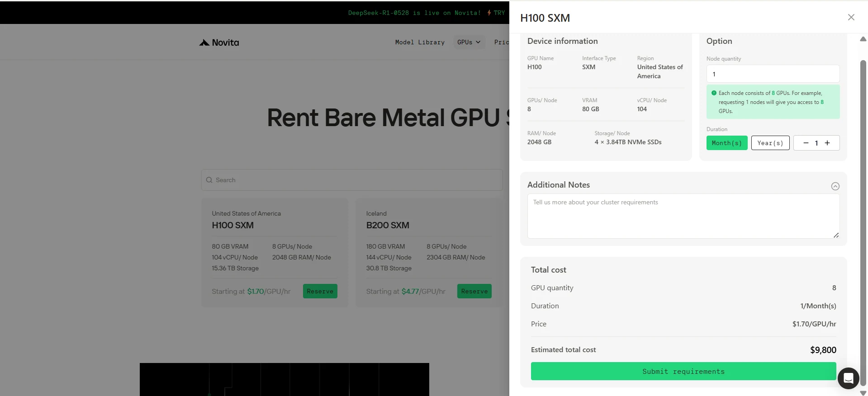
Task: Select Year(s) duration option
Action: point(770,143)
